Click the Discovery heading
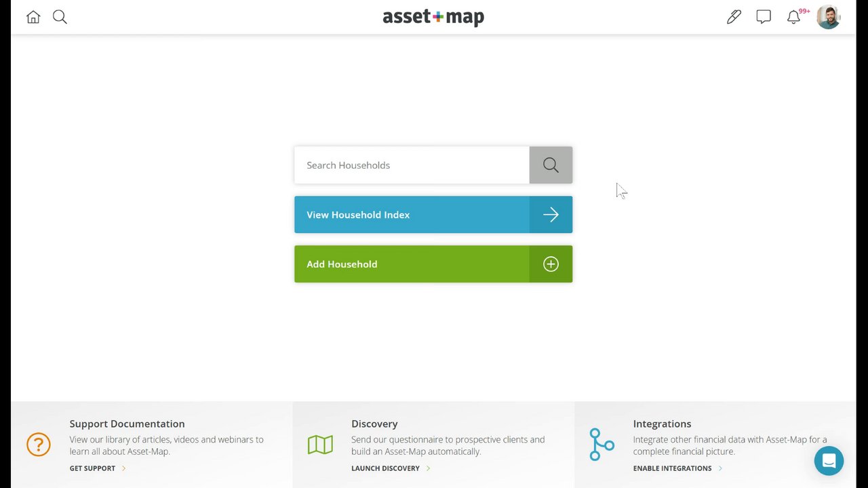 point(374,424)
